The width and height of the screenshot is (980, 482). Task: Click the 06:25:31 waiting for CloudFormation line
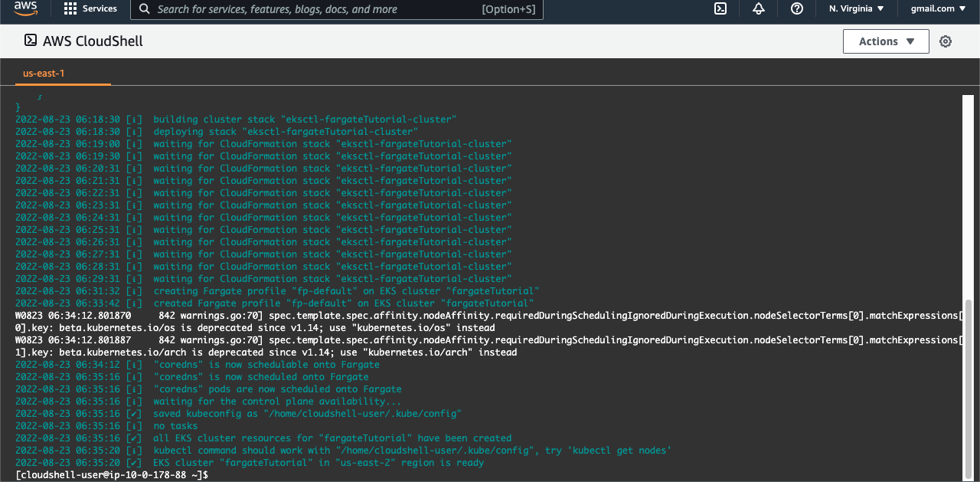click(x=263, y=230)
